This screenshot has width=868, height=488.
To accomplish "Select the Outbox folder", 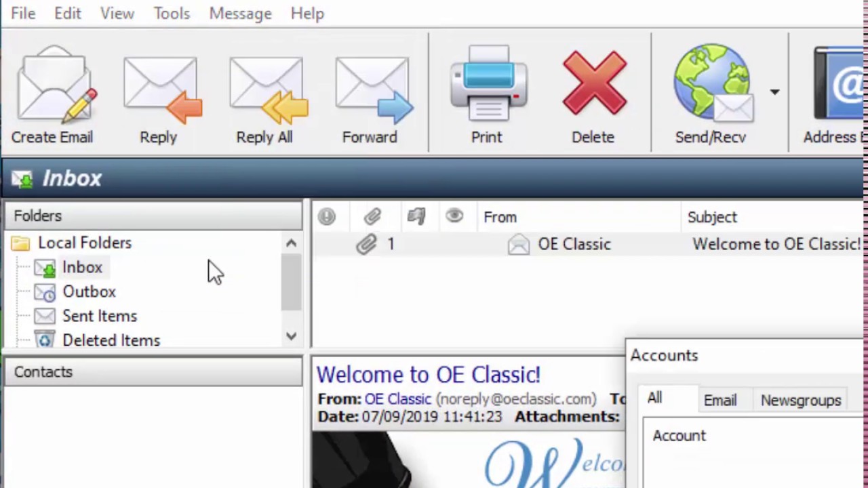I will pos(89,291).
